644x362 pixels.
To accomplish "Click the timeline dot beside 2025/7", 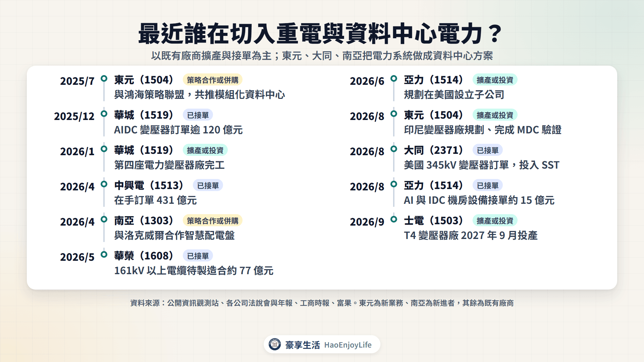I will click(x=104, y=78).
